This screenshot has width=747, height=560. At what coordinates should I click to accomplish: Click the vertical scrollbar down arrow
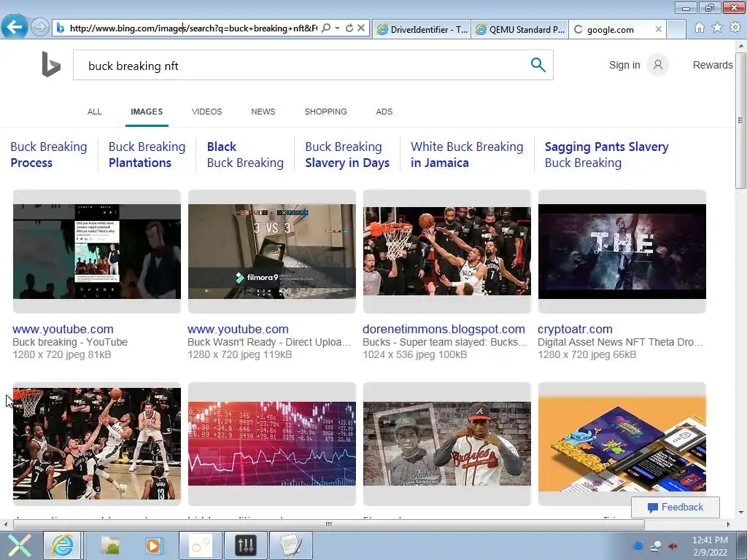tap(740, 513)
